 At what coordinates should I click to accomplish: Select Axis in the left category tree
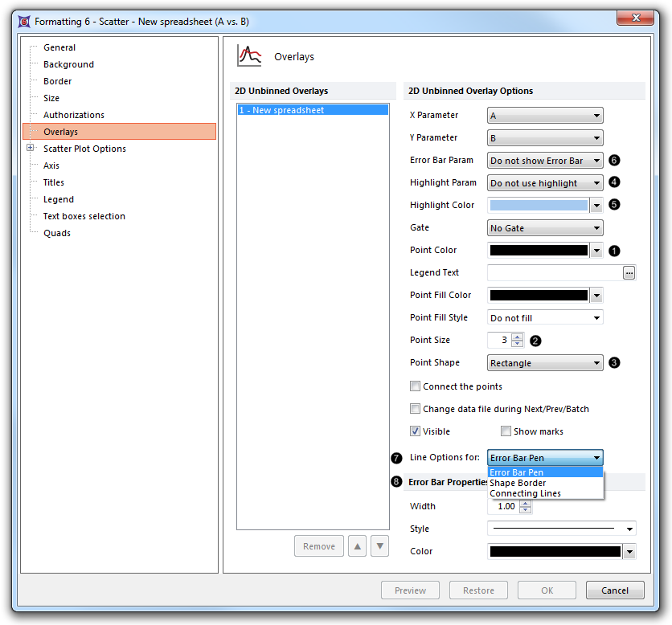(x=51, y=165)
